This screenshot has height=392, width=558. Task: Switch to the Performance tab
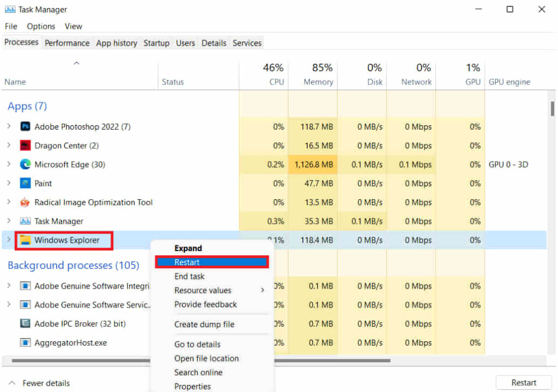tap(67, 43)
